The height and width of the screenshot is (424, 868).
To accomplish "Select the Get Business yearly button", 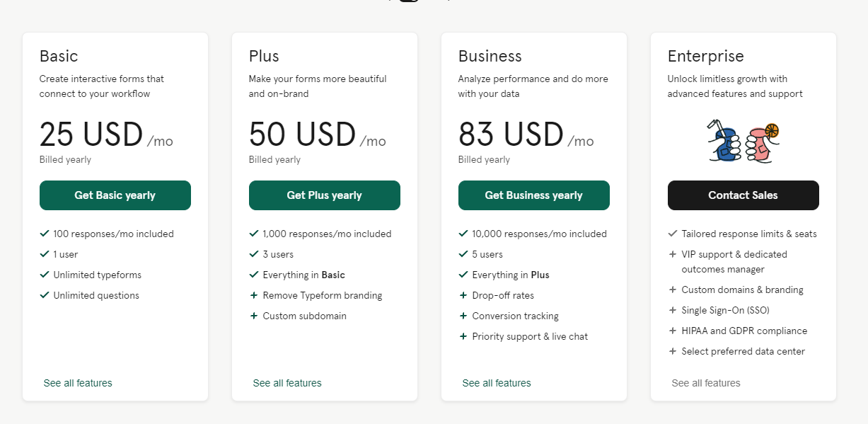I will pyautogui.click(x=533, y=195).
